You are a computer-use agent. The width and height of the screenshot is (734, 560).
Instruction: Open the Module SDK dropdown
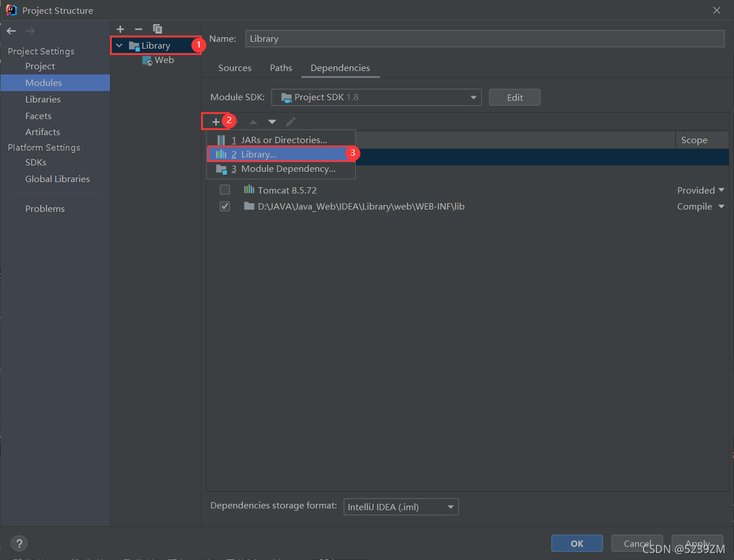pos(376,97)
